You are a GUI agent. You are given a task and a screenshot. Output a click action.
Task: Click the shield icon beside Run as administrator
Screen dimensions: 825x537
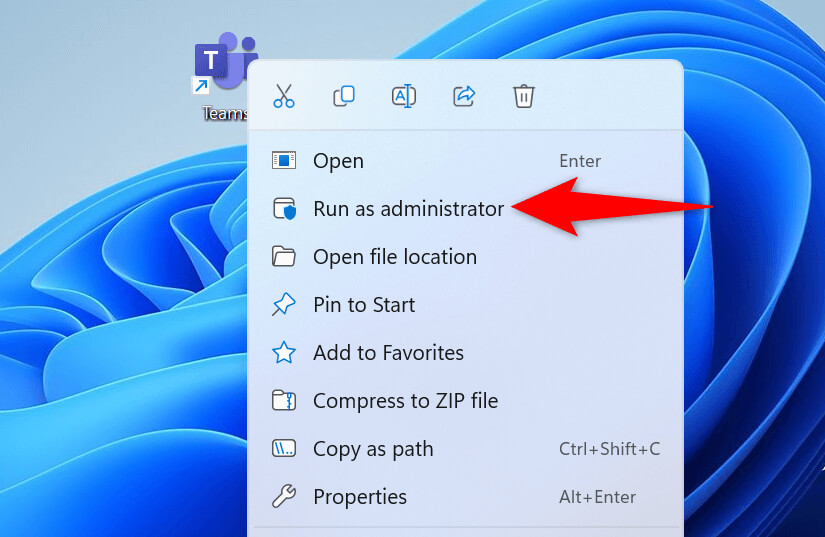pos(284,208)
